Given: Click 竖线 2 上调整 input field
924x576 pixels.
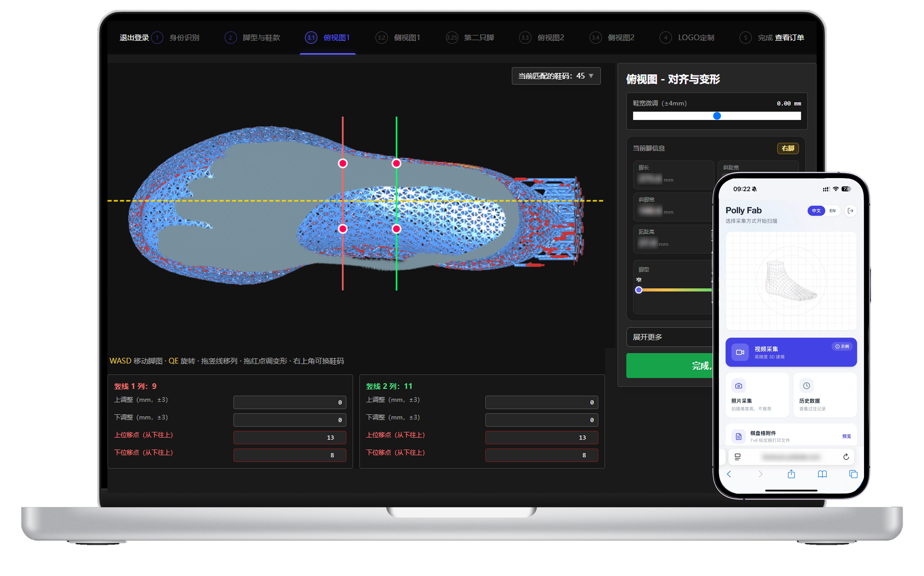Looking at the screenshot, I should pos(542,402).
